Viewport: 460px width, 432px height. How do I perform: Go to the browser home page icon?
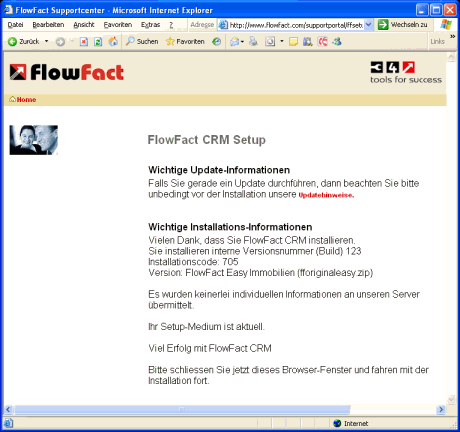(x=113, y=41)
